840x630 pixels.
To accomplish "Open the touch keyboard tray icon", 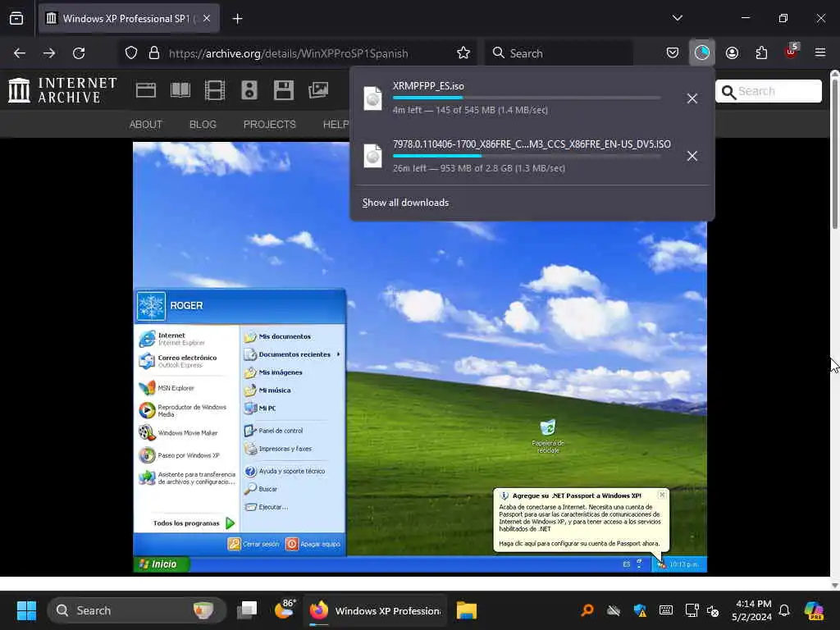I will point(666,610).
